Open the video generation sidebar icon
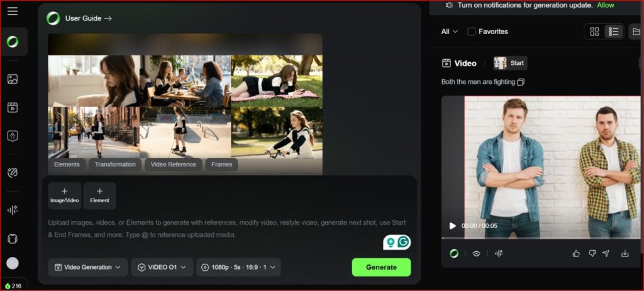Viewport: 644px width, 291px height. point(13,108)
